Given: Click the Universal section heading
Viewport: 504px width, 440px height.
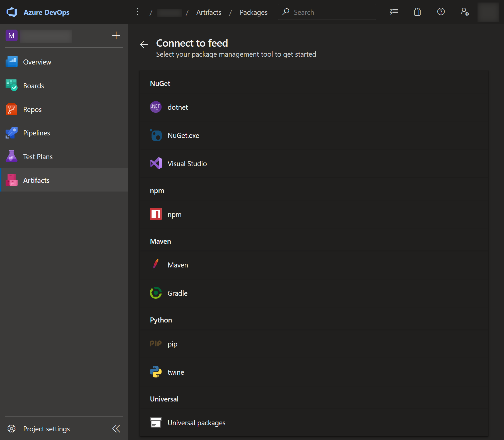Looking at the screenshot, I should [164, 399].
